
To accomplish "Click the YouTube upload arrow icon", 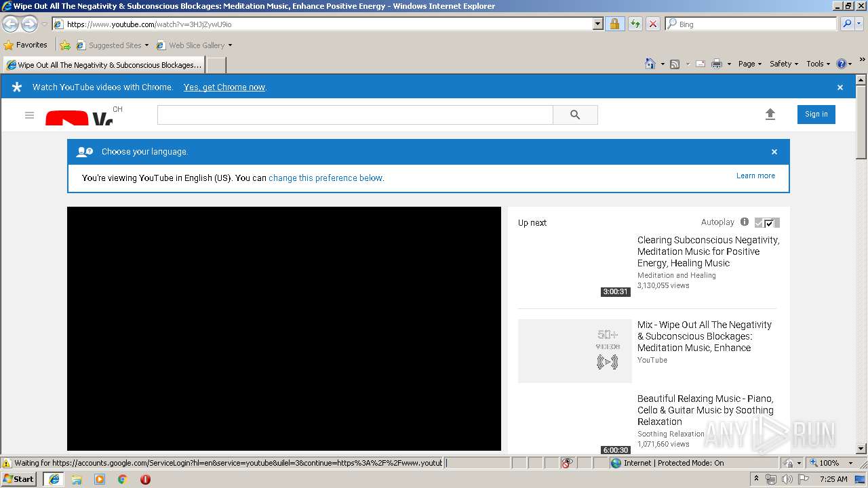I will pos(770,115).
